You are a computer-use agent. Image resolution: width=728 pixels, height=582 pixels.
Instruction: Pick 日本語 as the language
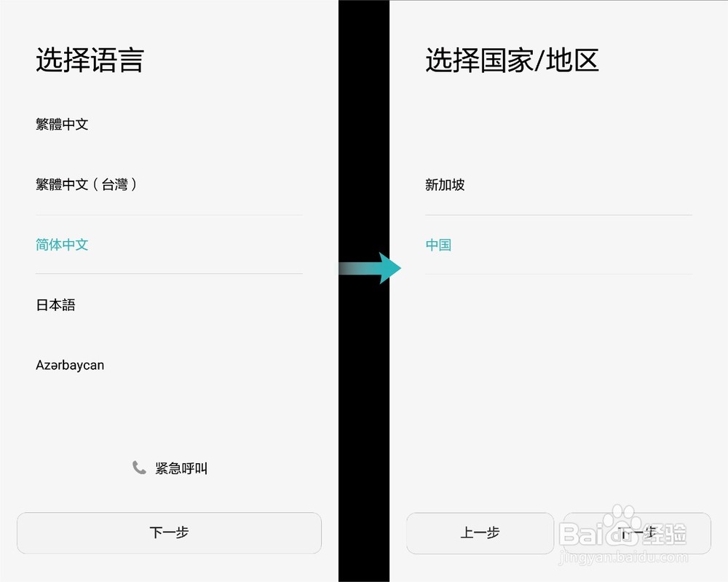pyautogui.click(x=55, y=305)
